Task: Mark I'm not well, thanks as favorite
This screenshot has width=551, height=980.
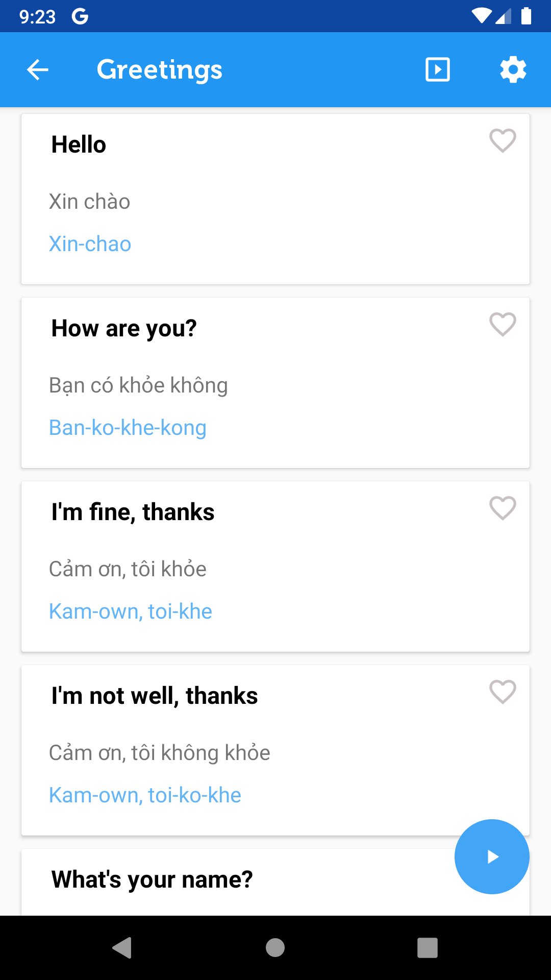Action: click(503, 692)
